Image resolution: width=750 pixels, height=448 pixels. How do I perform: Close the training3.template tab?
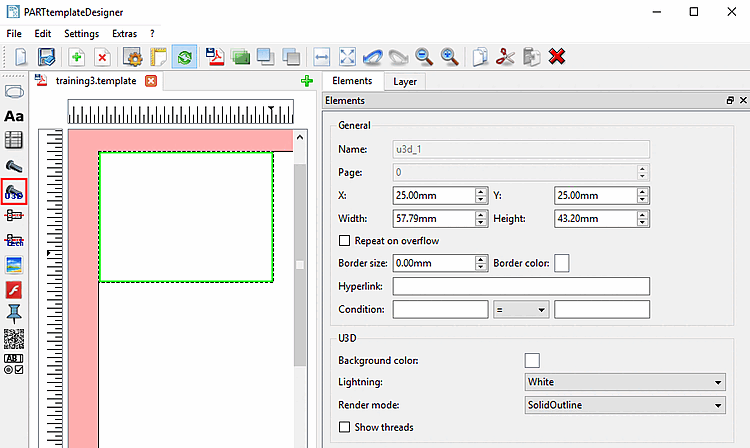click(151, 81)
